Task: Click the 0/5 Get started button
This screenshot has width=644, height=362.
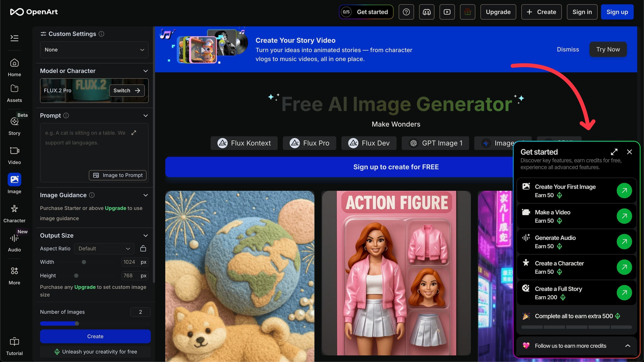Action: [x=366, y=12]
